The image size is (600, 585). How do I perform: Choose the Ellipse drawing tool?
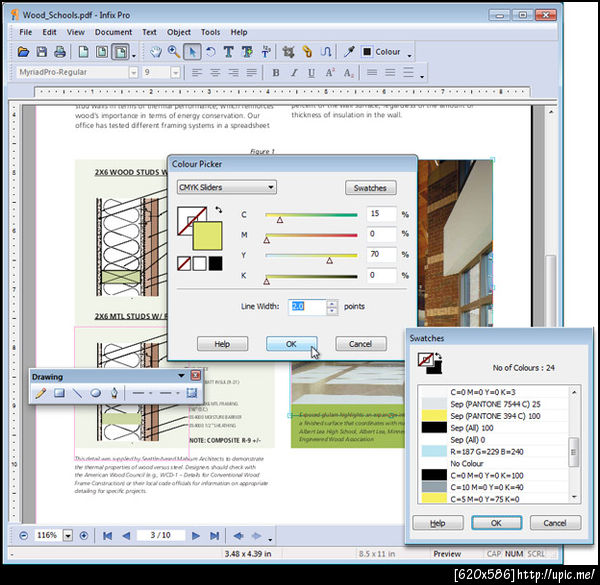pos(96,393)
